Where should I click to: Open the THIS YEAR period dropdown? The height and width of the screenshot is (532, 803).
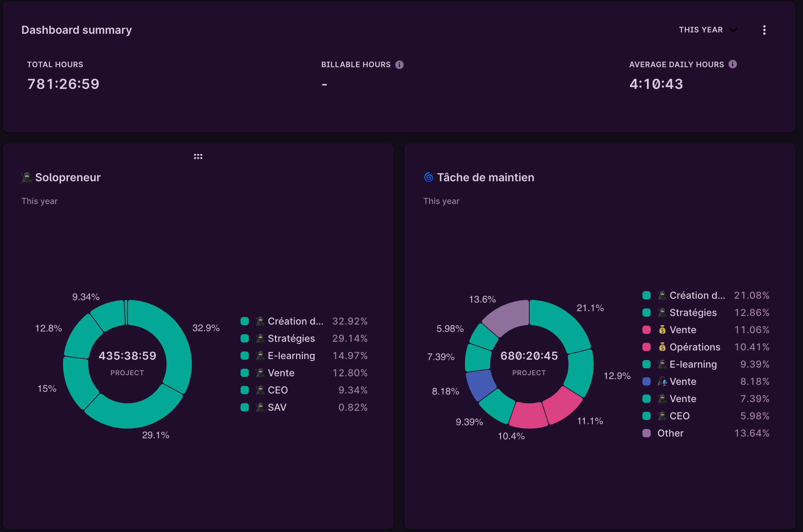coord(708,30)
